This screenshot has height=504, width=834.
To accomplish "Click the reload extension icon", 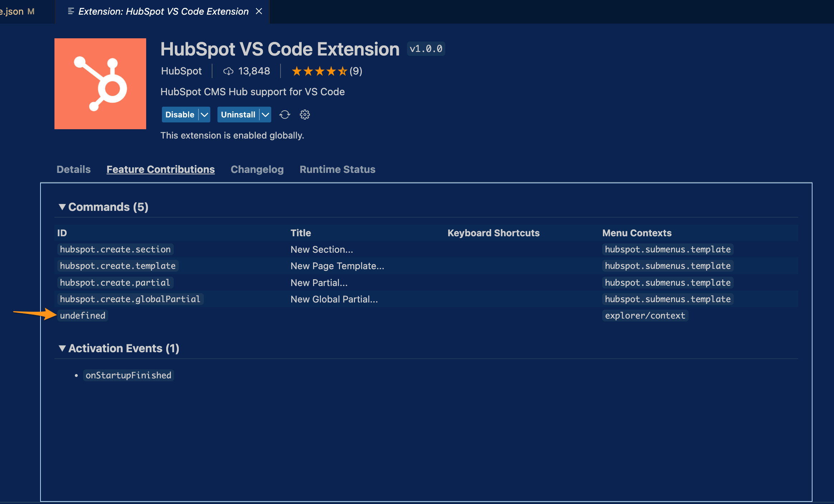I will (284, 115).
